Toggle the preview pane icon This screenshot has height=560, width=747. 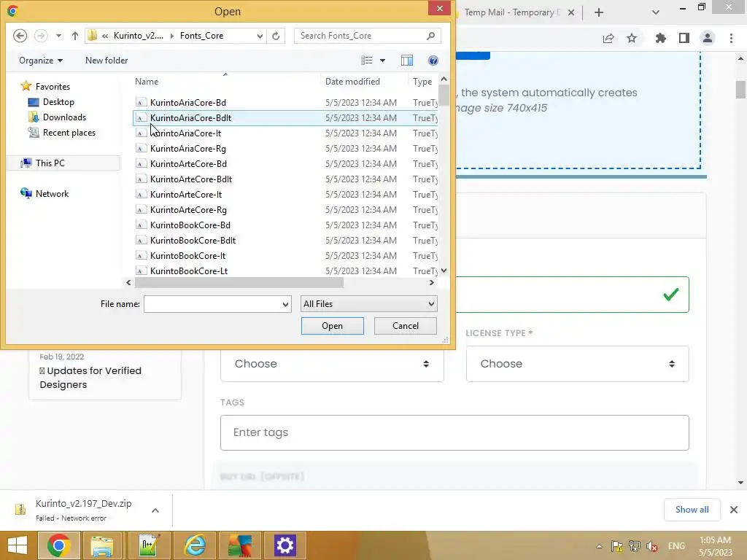coord(407,61)
